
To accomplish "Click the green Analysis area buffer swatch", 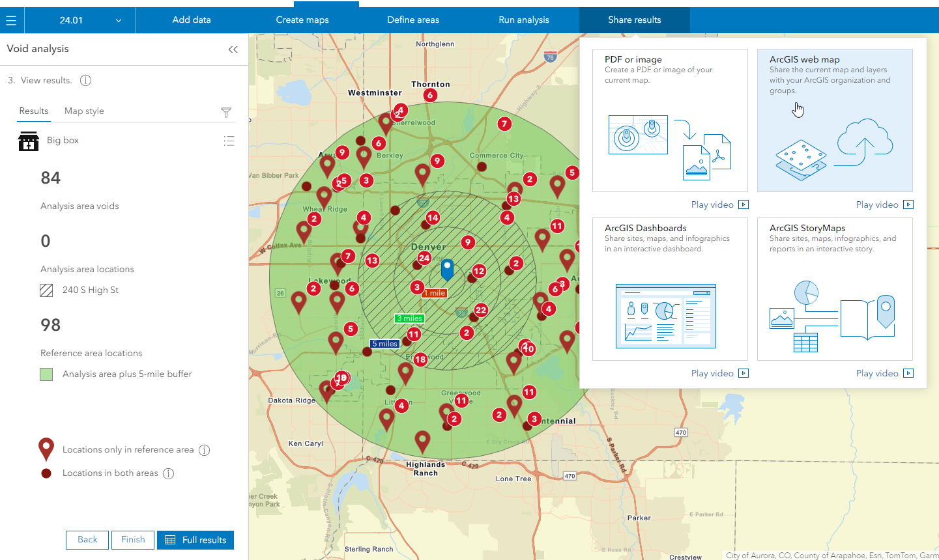I will 47,374.
